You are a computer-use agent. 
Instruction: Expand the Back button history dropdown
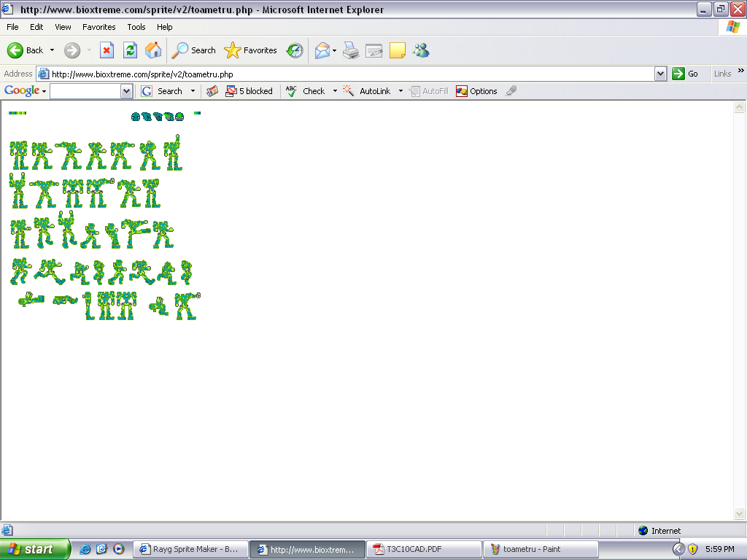[x=53, y=50]
